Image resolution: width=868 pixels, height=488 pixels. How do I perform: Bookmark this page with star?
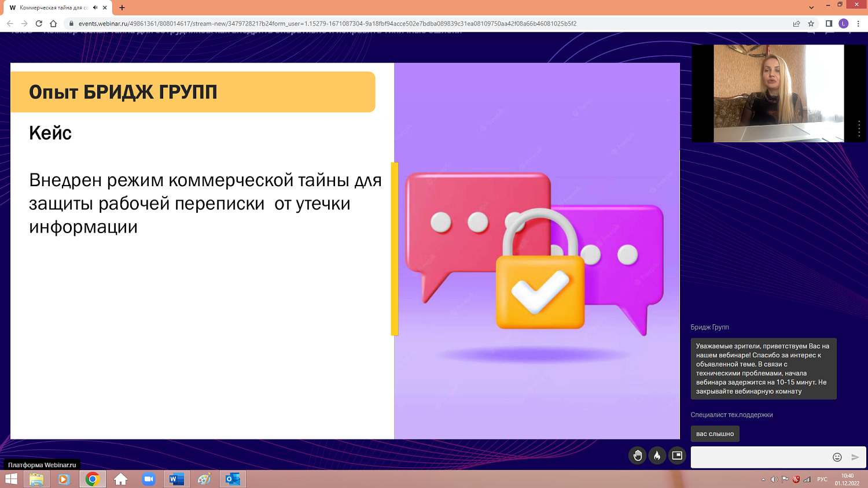tap(811, 24)
